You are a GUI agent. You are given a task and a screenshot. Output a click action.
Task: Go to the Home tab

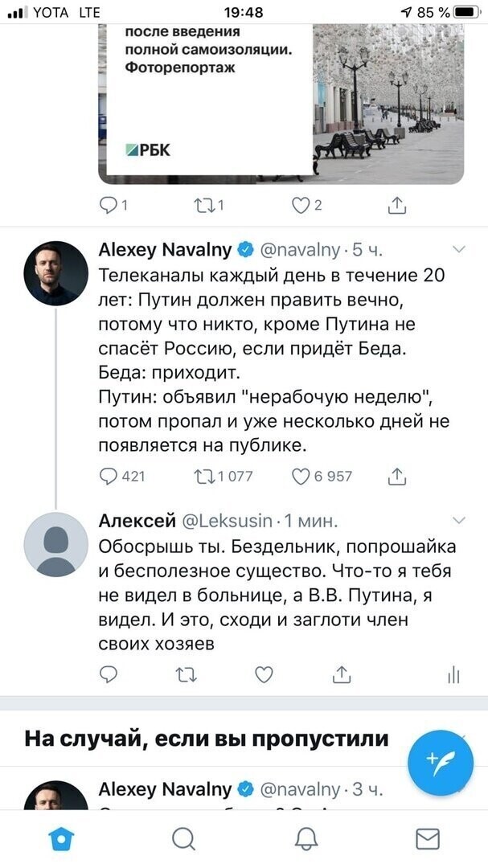(61, 838)
